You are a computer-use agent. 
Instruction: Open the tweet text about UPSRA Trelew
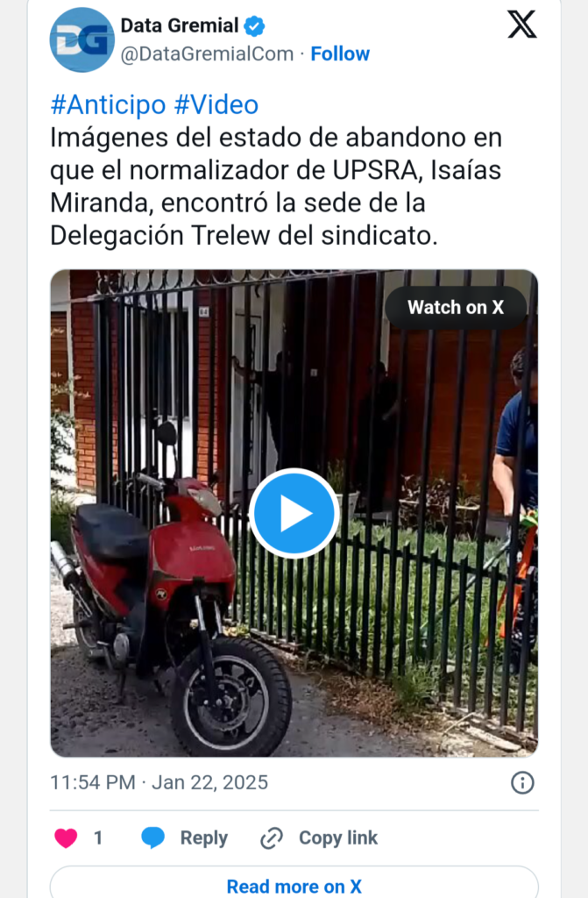276,186
